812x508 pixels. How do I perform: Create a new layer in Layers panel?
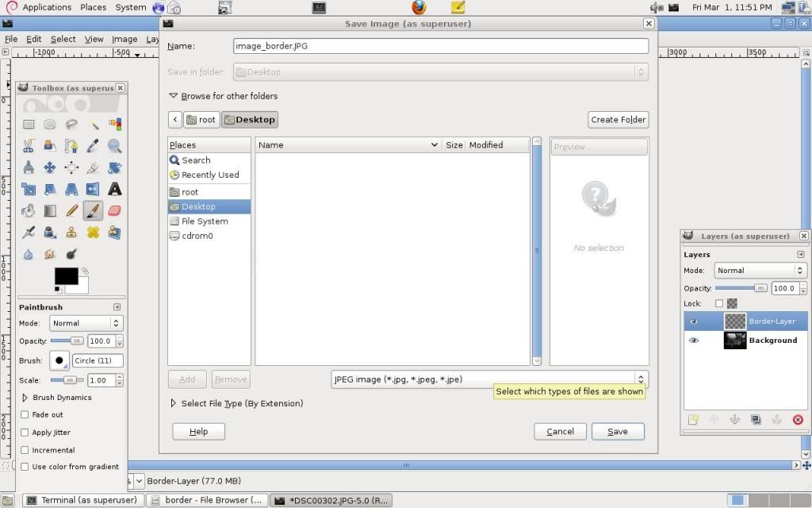693,419
